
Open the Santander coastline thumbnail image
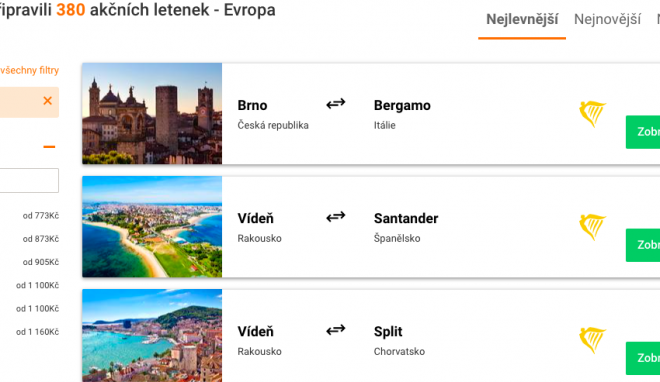tap(152, 227)
